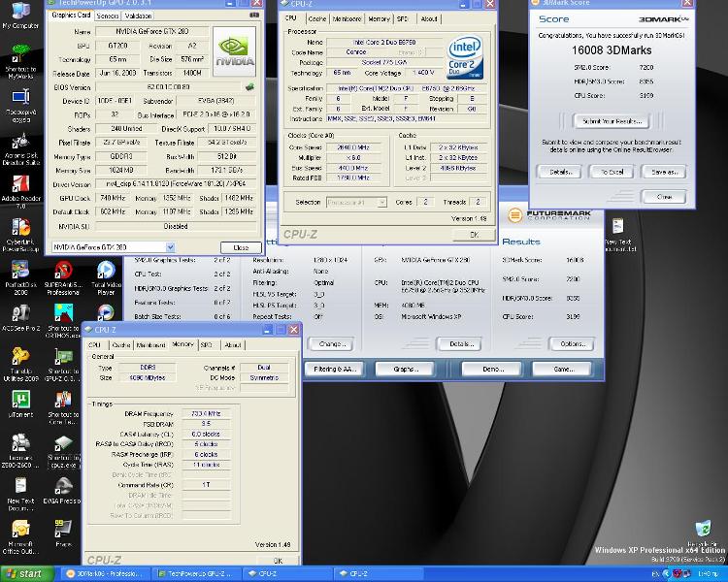
Task: Open Shortcut to ORTHOS.exe icon
Action: pos(63,321)
